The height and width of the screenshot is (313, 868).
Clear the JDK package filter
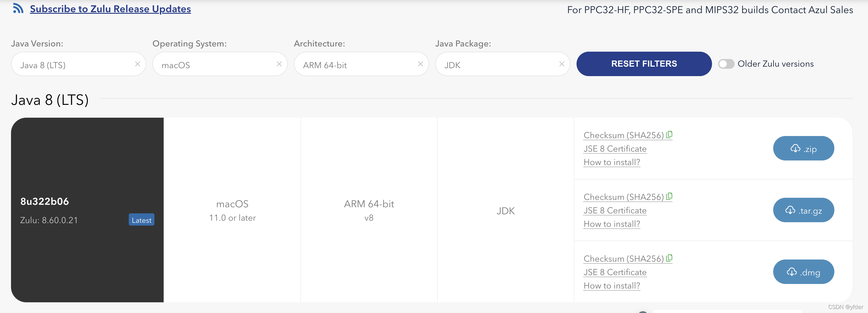click(x=561, y=64)
